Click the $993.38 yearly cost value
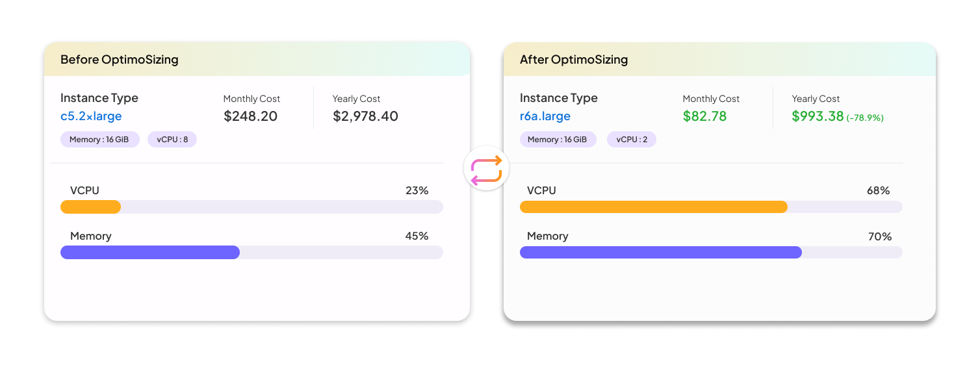 [818, 116]
